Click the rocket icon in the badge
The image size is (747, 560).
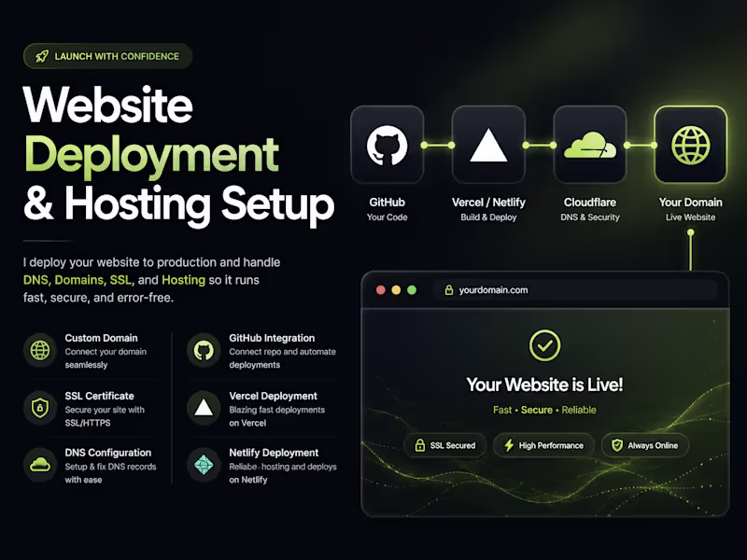pos(42,56)
